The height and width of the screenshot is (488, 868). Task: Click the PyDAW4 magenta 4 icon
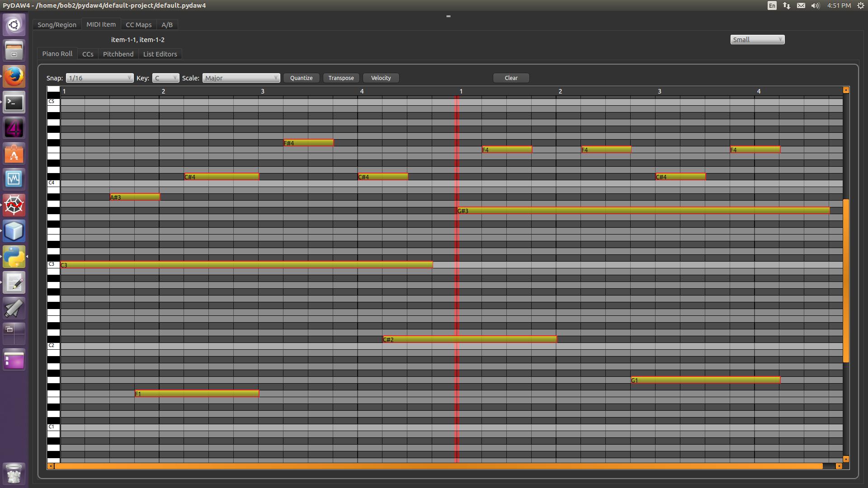click(14, 129)
